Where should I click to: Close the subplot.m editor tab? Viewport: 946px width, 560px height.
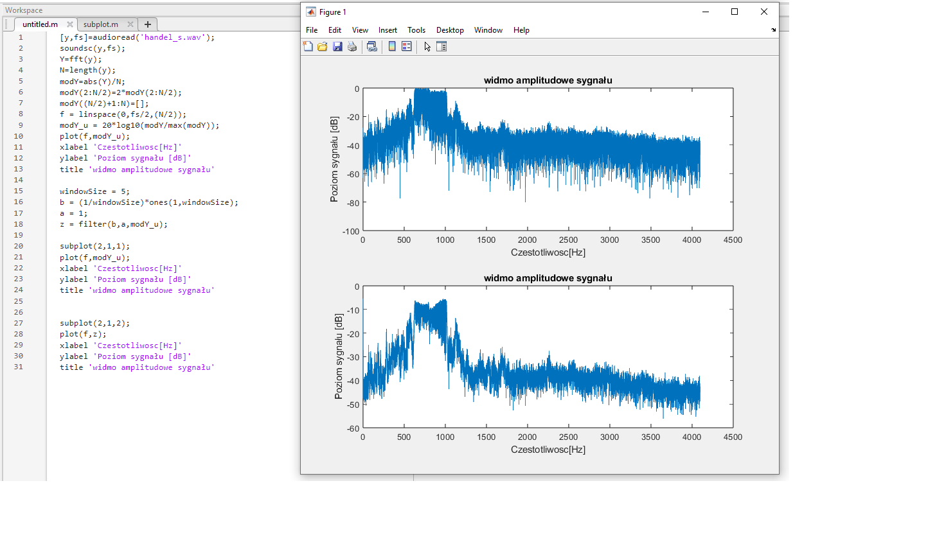coord(130,24)
